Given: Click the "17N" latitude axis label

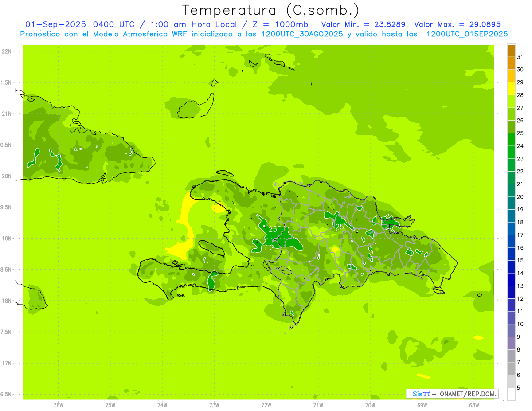Looking at the screenshot, I should (x=8, y=363).
